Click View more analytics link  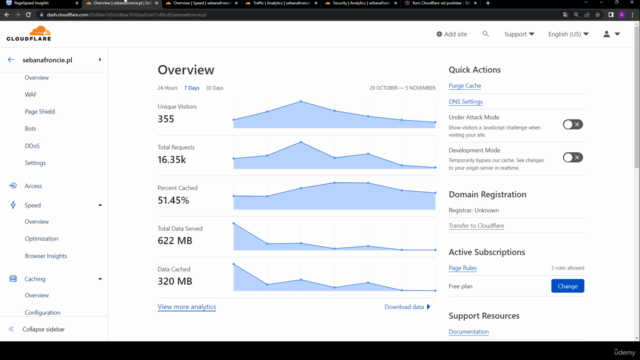point(187,307)
